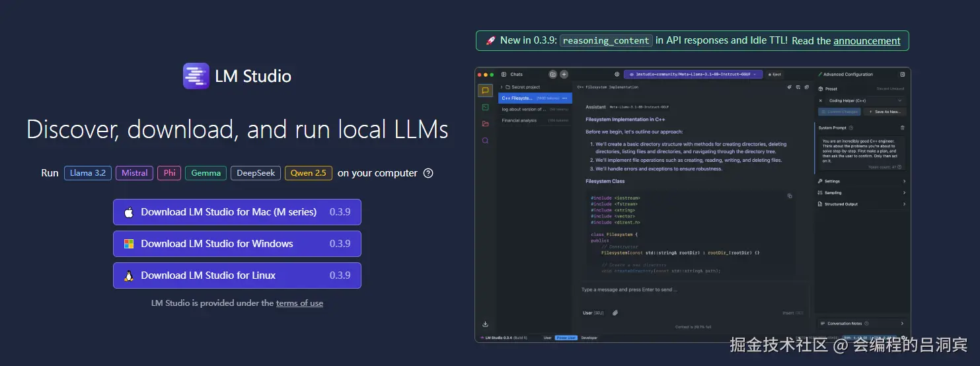Click the Linux penguin icon on download button
The image size is (980, 366).
coord(129,275)
